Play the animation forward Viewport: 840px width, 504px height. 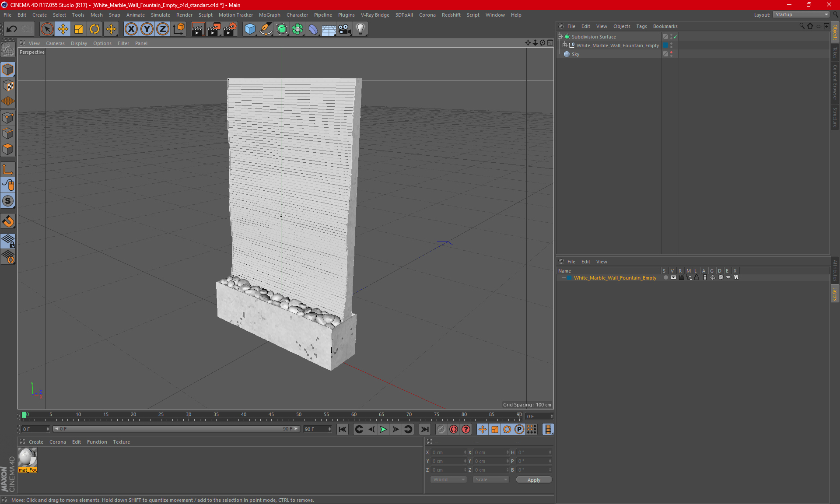(x=383, y=429)
